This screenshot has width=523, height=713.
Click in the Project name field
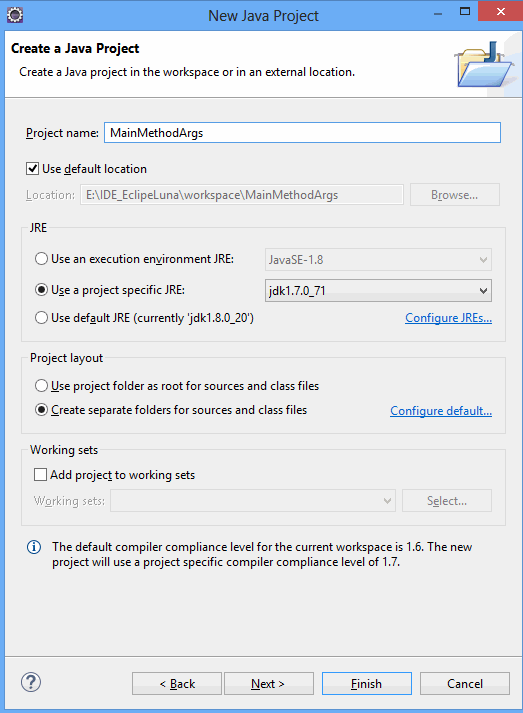302,133
